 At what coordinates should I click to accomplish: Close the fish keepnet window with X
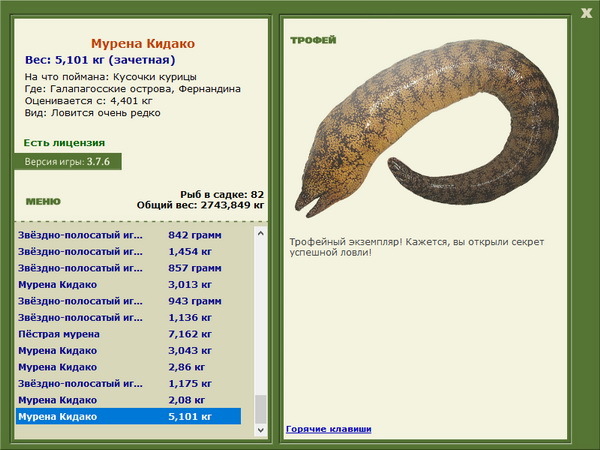586,13
